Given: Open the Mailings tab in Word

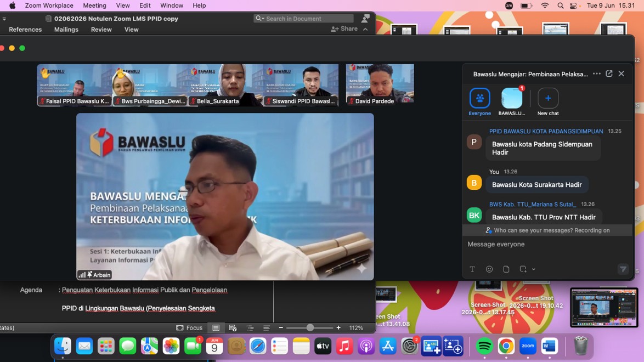Looking at the screenshot, I should [x=66, y=30].
